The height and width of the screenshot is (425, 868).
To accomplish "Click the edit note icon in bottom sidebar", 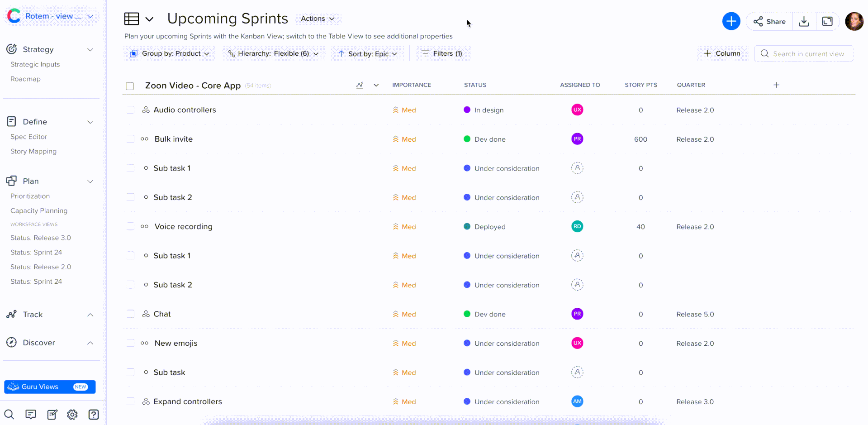I will [x=52, y=414].
